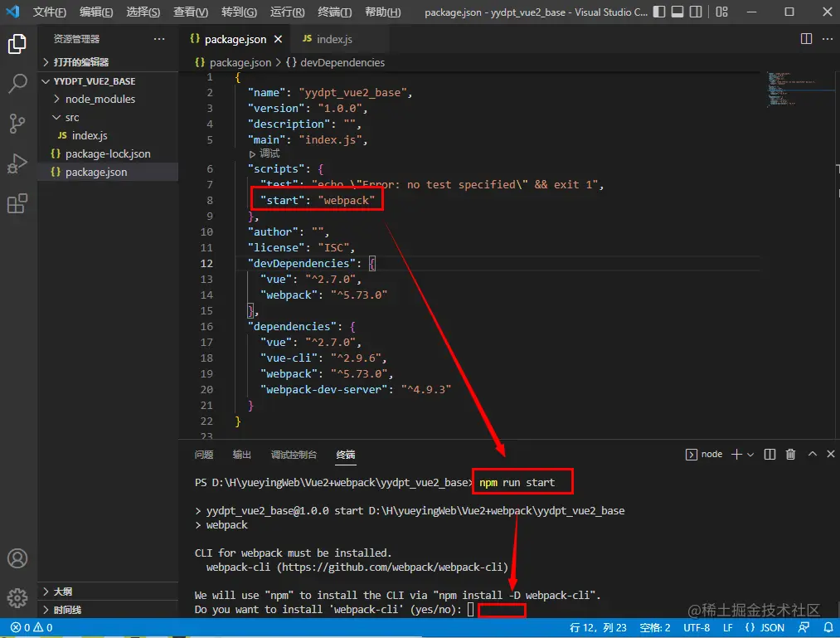This screenshot has height=638, width=840.
Task: Open package-lock.json in the file tree
Action: point(108,153)
